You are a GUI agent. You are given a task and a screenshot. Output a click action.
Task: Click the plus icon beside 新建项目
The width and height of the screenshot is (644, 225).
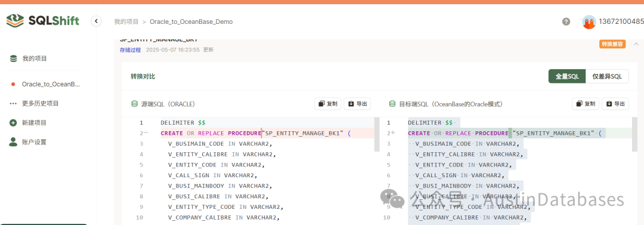[13, 123]
